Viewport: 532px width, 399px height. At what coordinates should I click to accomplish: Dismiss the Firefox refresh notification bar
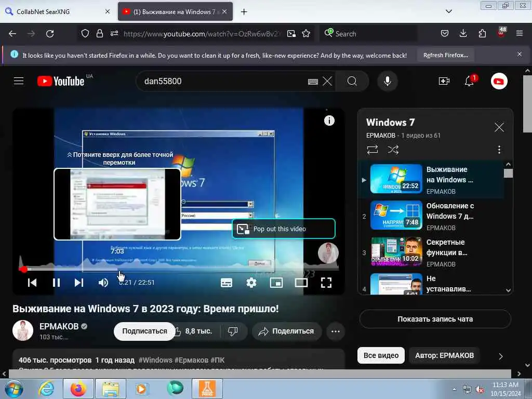point(519,54)
